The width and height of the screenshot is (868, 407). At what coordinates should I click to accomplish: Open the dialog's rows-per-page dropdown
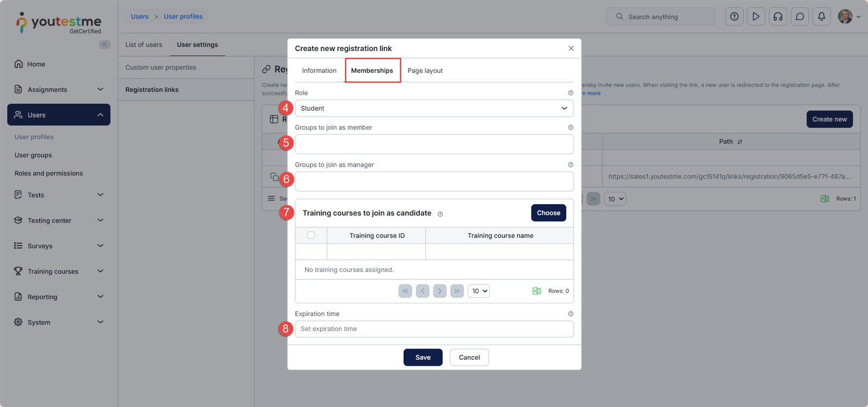(478, 291)
